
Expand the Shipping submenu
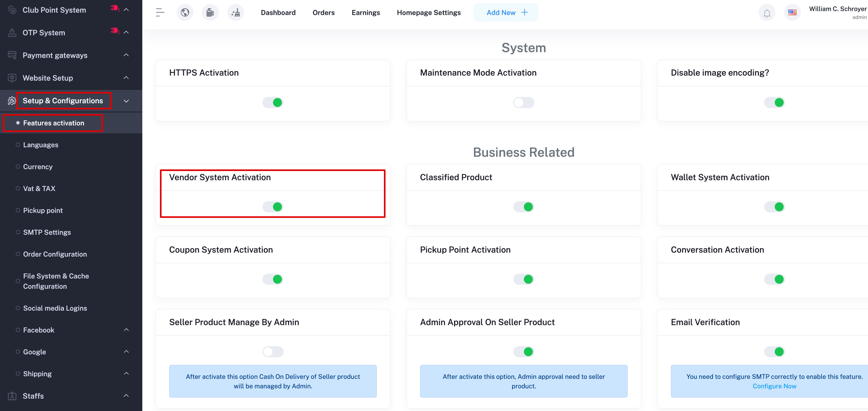[126, 374]
